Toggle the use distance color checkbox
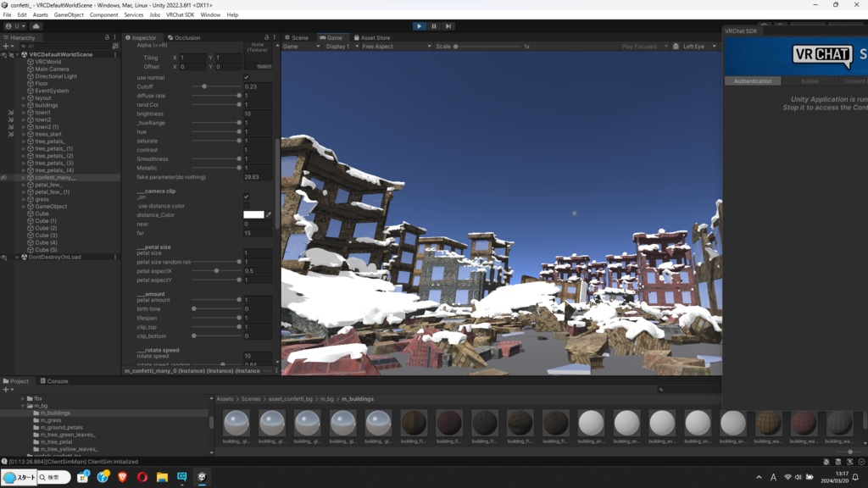Viewport: 868px width, 488px height. coord(247,206)
